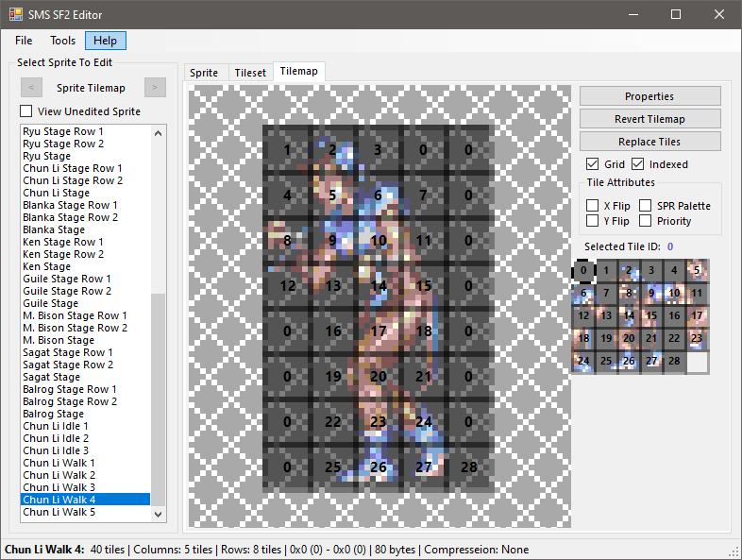Select Blanka Stage Row 2
This screenshot has width=742, height=560.
(x=85, y=217)
